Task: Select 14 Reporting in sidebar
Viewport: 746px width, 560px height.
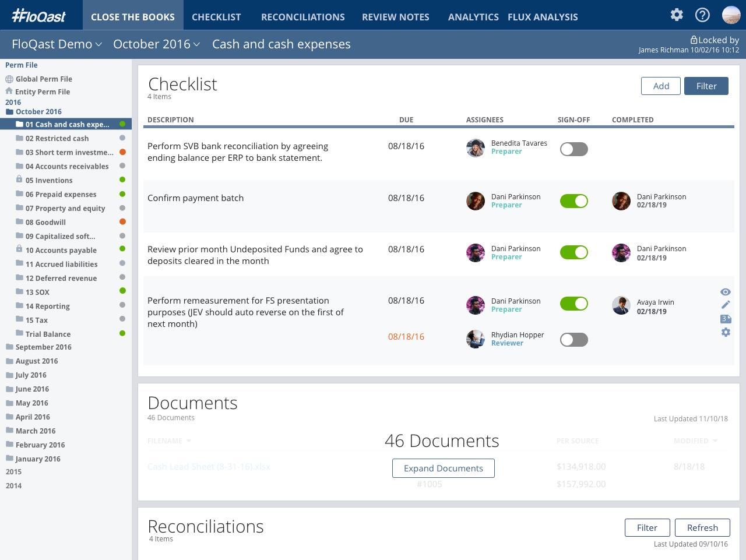Action: pos(48,306)
